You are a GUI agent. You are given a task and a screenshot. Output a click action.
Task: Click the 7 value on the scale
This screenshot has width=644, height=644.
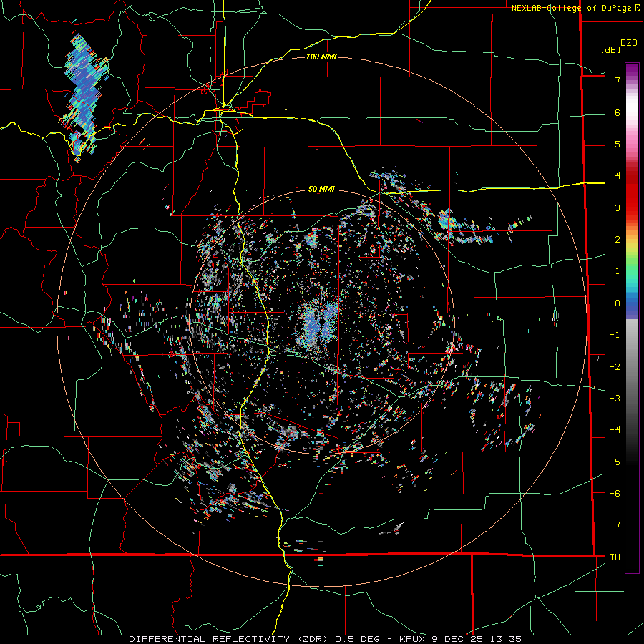pyautogui.click(x=618, y=80)
